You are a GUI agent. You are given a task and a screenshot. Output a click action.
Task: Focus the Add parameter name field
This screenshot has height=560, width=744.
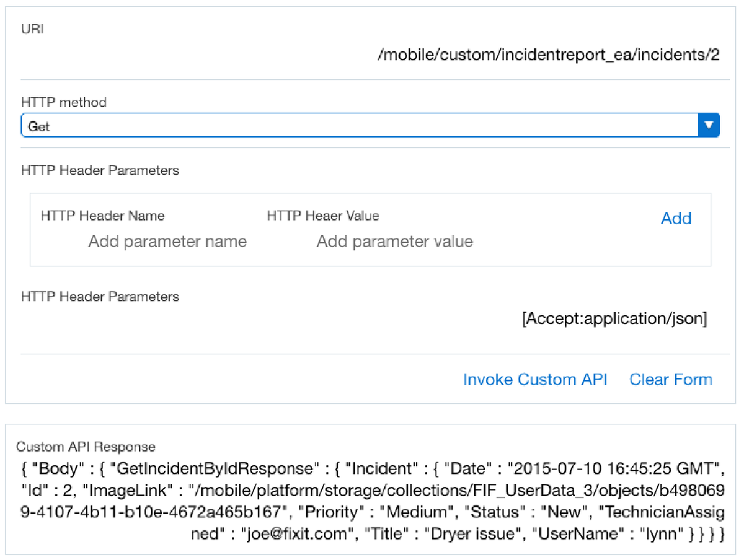[x=167, y=242]
